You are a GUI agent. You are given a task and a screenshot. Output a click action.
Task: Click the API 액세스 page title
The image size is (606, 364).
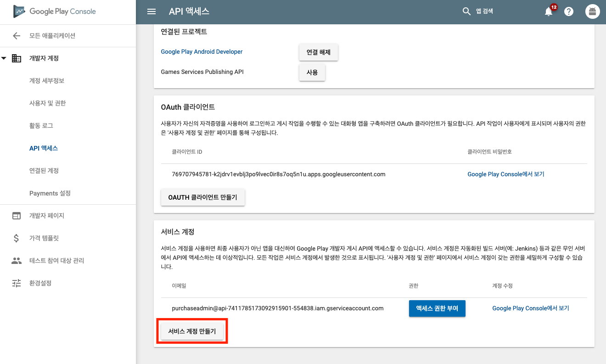point(189,12)
